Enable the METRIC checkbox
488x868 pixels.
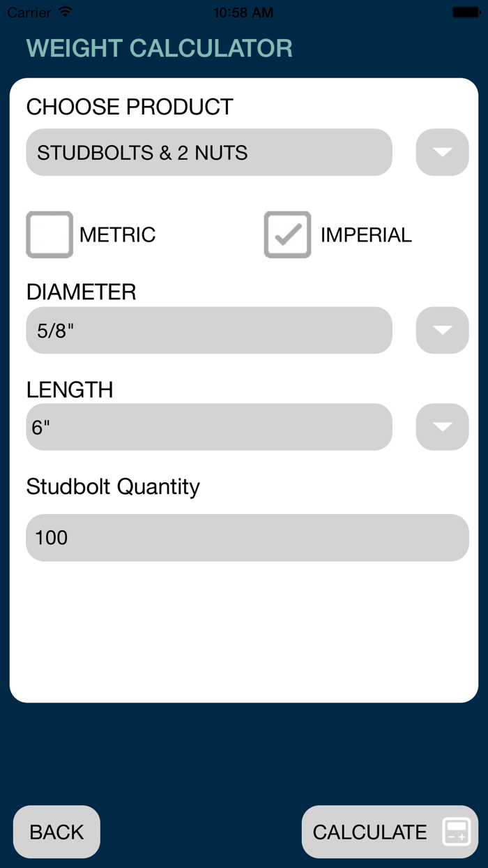(x=49, y=234)
